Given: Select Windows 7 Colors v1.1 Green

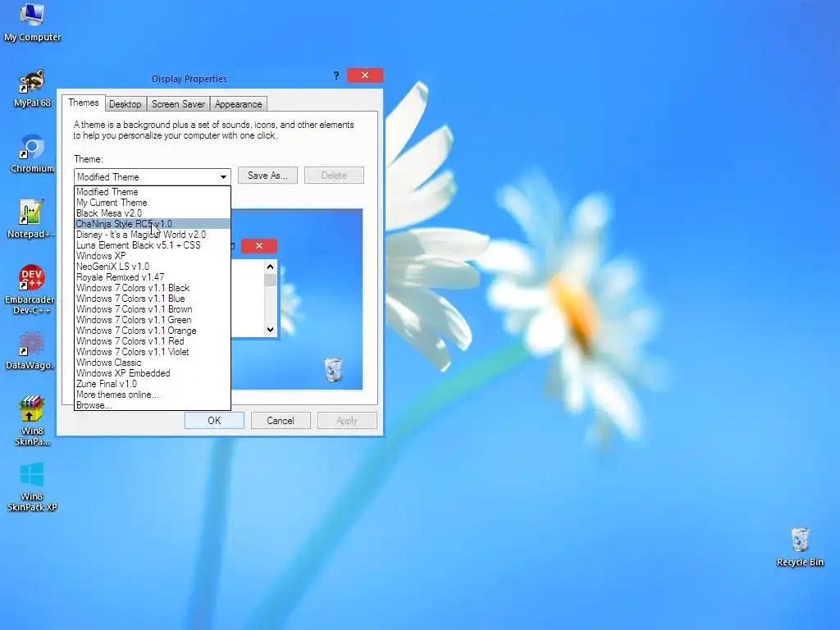Looking at the screenshot, I should point(153,321).
